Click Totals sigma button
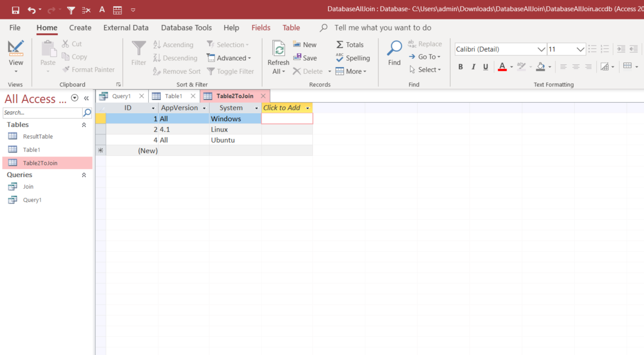Screen dimensions: 644x355 point(349,44)
